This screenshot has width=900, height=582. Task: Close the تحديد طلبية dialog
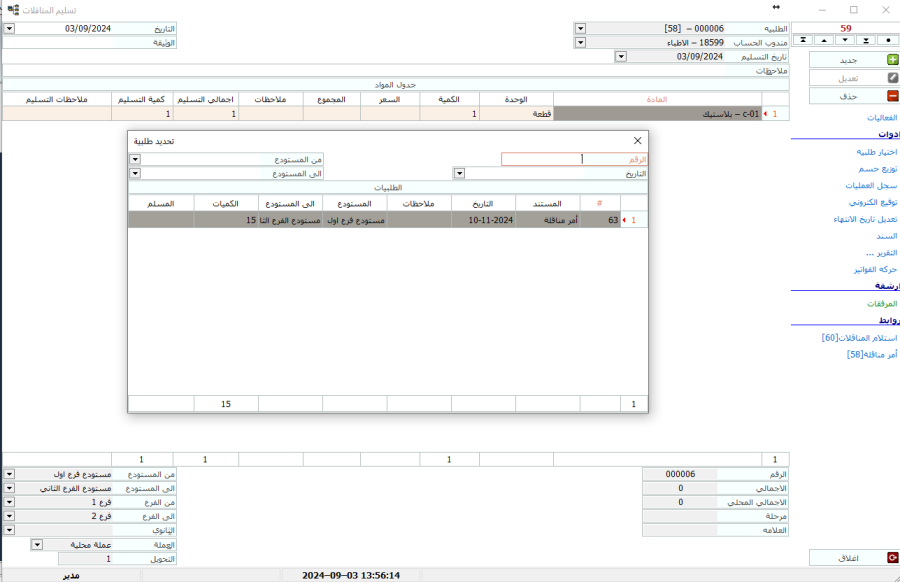637,141
